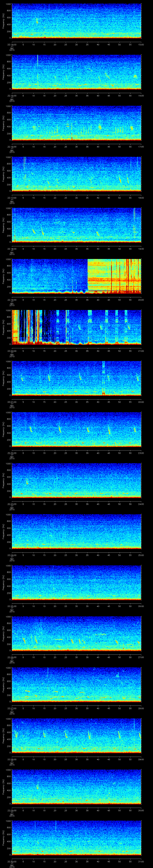Click the '22:14:00' start time label
153x868 pixels.
(x=12, y=44)
